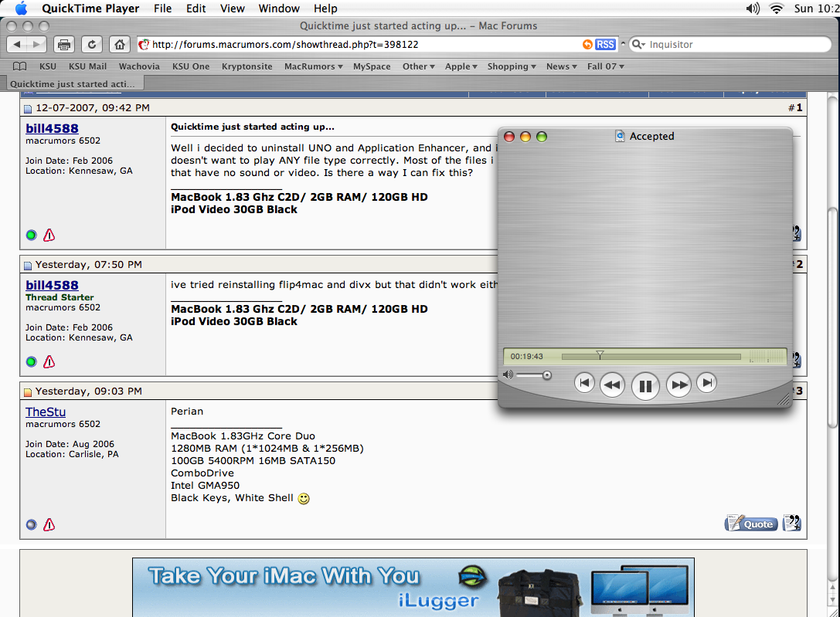Viewport: 840px width, 617px height.
Task: Click the Quote button on TheStu's post
Action: point(751,524)
